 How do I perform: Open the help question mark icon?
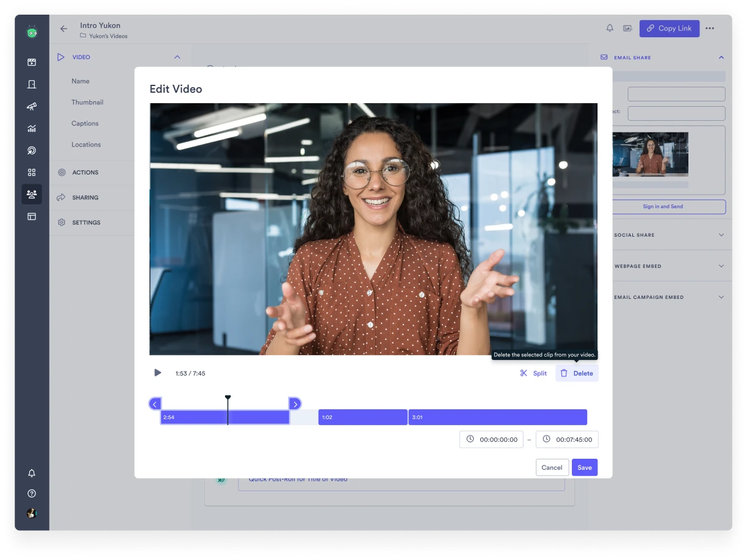coord(32,494)
